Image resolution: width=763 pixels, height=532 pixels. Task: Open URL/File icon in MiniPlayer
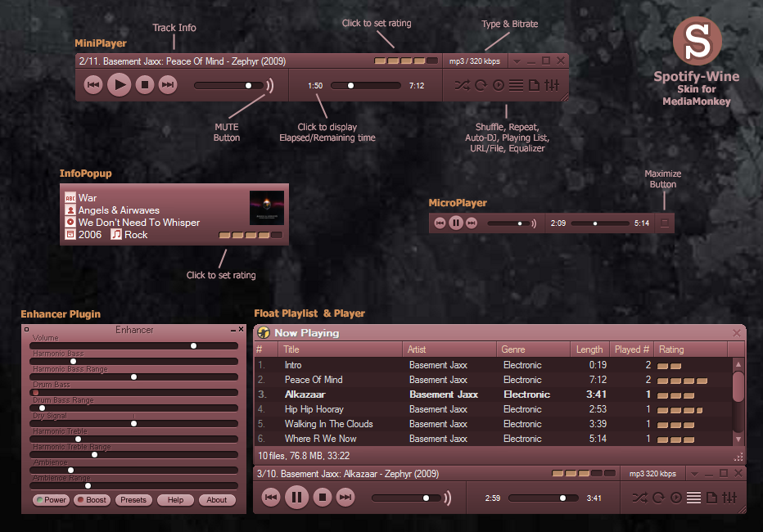point(534,86)
